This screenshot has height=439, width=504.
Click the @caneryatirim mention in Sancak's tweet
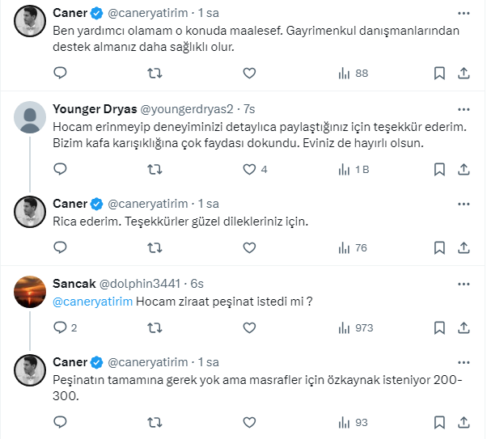click(x=92, y=302)
